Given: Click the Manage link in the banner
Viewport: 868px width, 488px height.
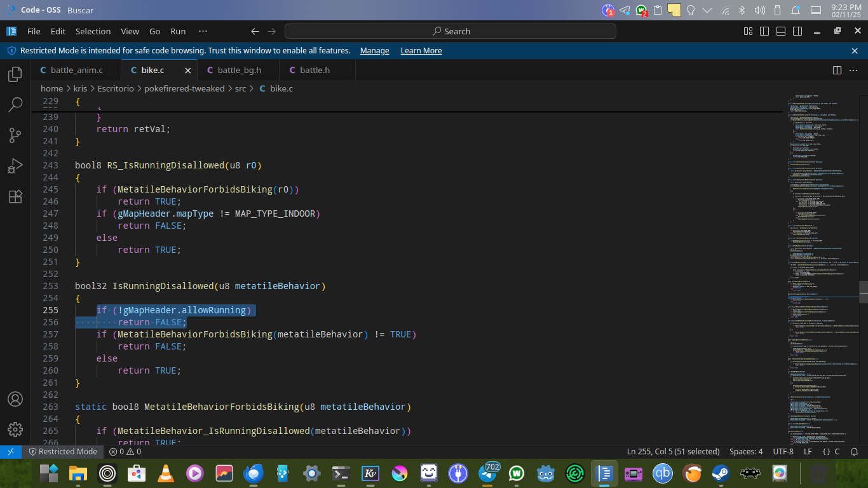Looking at the screenshot, I should (374, 51).
